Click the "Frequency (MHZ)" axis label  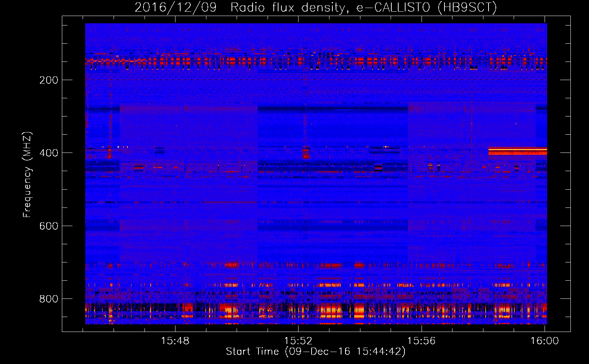[x=27, y=174]
